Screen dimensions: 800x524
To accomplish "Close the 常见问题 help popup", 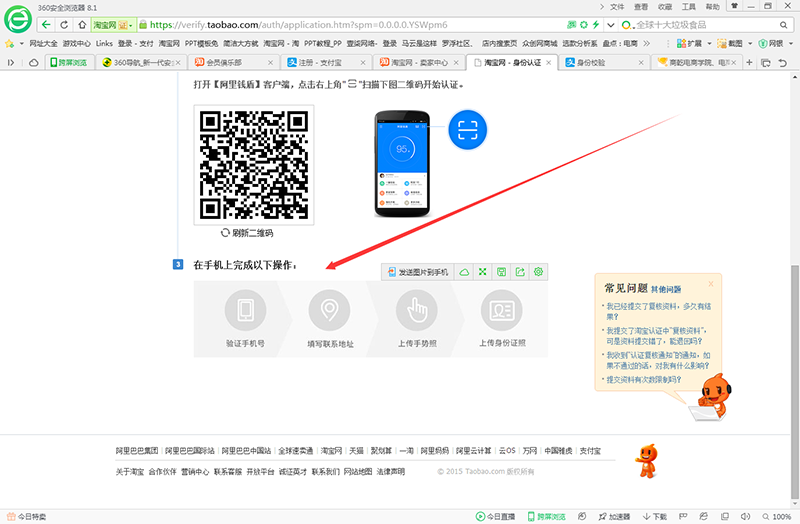I will tap(711, 284).
